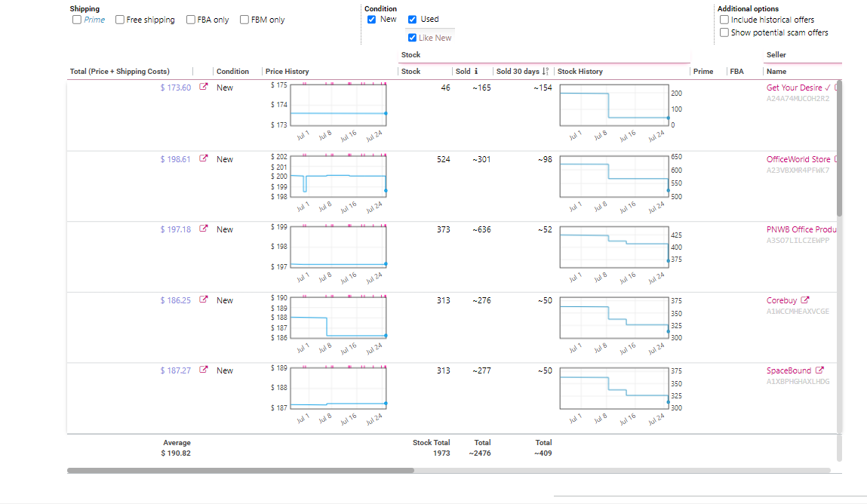Screen dimensions: 867x504
Task: Click external link icon next to Corebuy
Action: click(805, 300)
